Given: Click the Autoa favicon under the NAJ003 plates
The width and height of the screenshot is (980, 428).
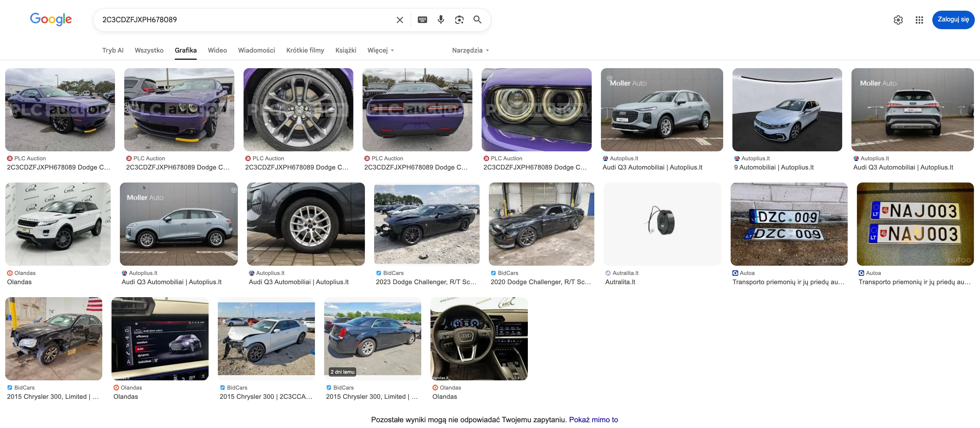Looking at the screenshot, I should coord(861,273).
